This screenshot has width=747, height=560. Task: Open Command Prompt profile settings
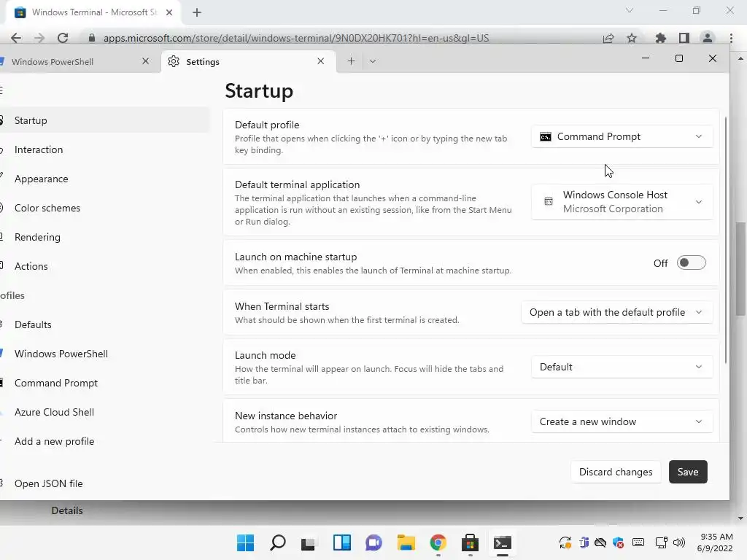[104, 383]
